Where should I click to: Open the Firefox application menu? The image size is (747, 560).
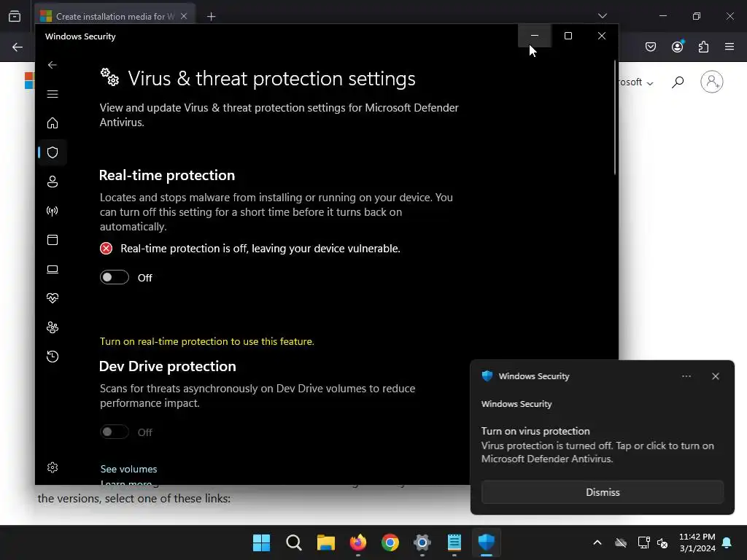729,47
